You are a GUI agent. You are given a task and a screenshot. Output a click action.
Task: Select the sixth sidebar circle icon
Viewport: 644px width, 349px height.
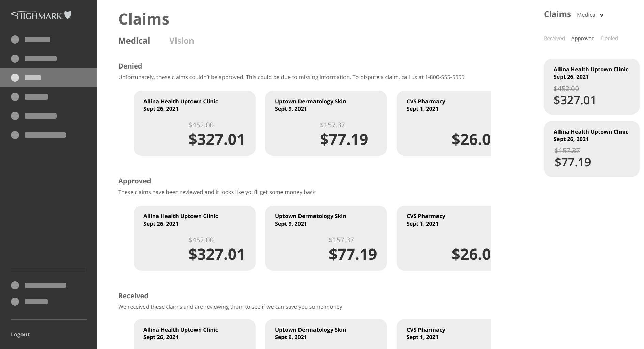(15, 135)
